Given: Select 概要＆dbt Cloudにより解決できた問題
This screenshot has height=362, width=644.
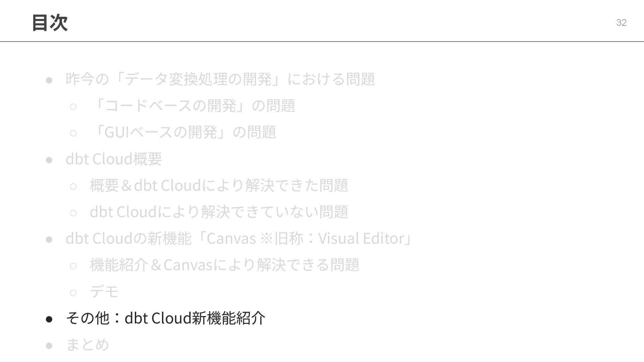Looking at the screenshot, I should click(219, 185).
